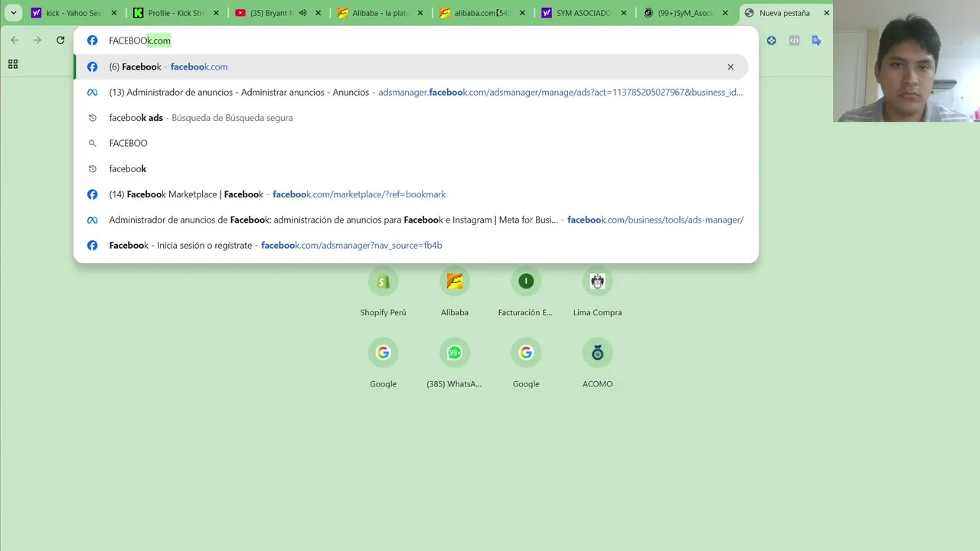Switch to the (99+)SyM_Asociados tab
The height and width of the screenshot is (551, 980).
[685, 13]
